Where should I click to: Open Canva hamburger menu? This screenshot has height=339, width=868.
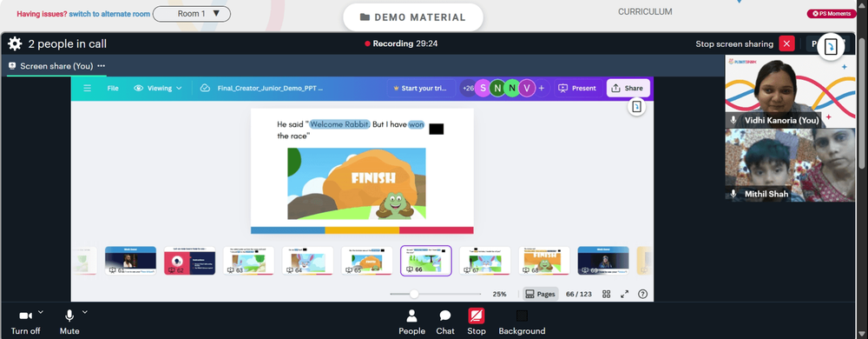pyautogui.click(x=87, y=88)
